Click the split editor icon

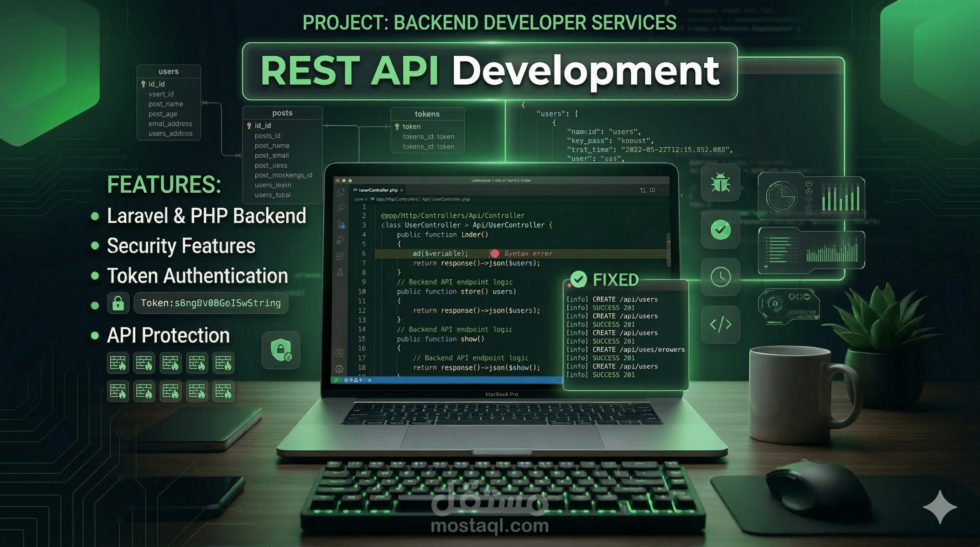coord(652,190)
